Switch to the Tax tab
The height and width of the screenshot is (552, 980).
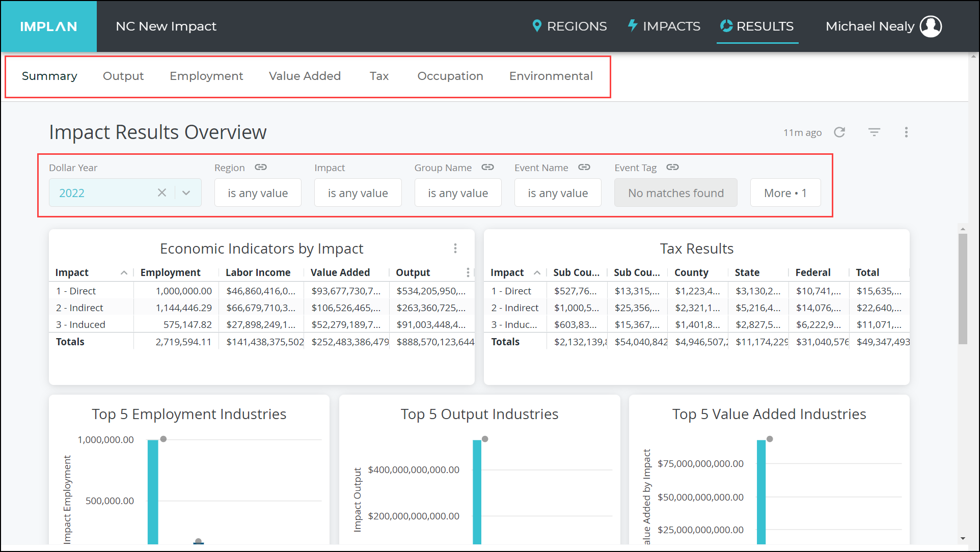coord(379,76)
